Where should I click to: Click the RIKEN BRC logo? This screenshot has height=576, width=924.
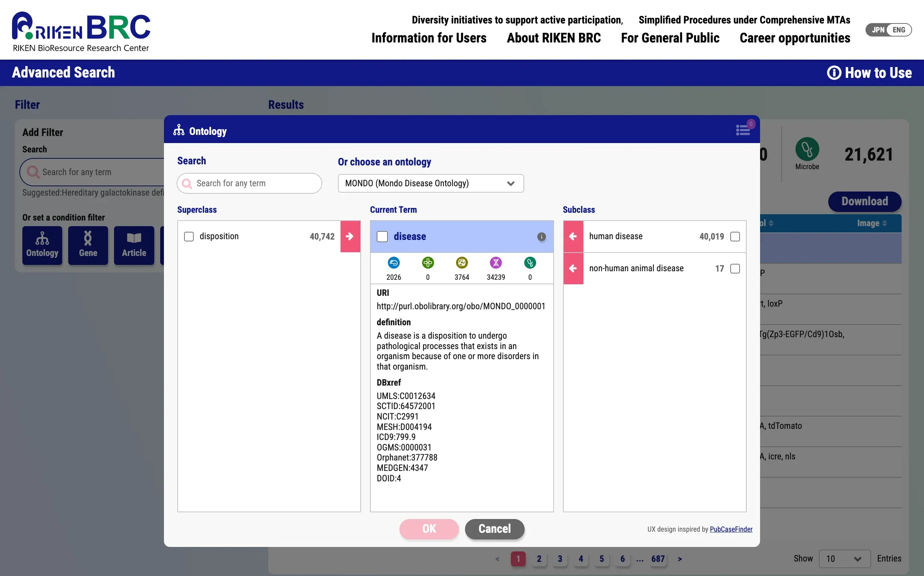click(x=81, y=31)
